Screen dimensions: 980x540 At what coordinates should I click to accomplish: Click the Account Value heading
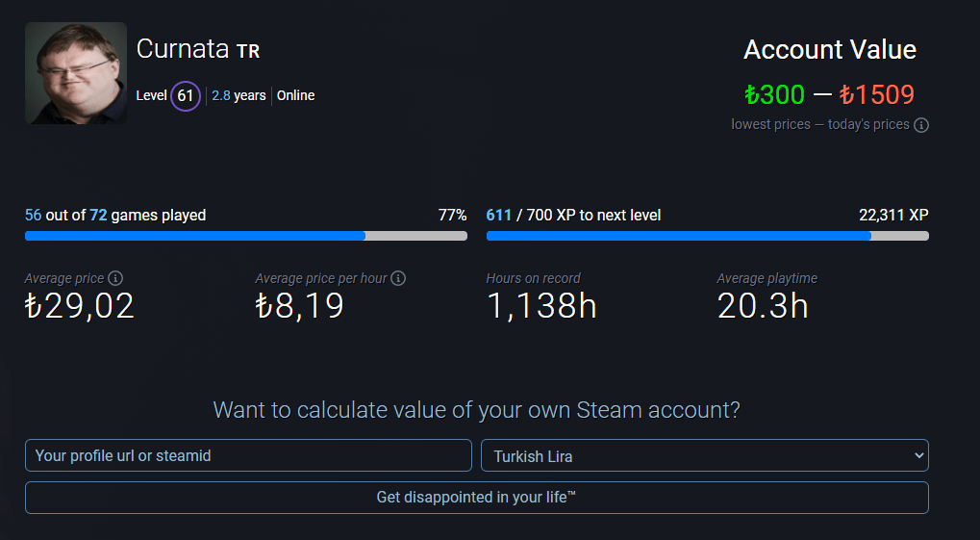(830, 50)
